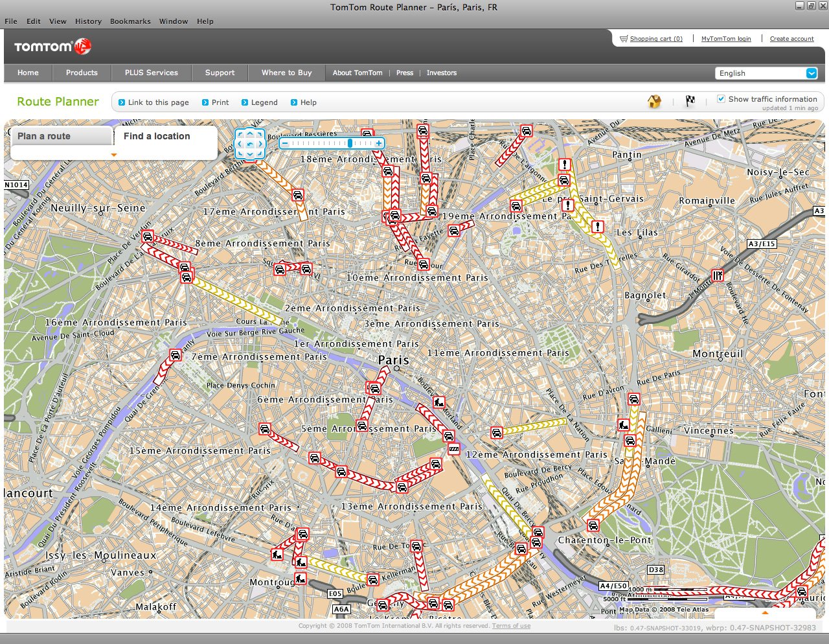The width and height of the screenshot is (829, 644).
Task: Click the center return arrow in the pan control
Action: pos(250,144)
